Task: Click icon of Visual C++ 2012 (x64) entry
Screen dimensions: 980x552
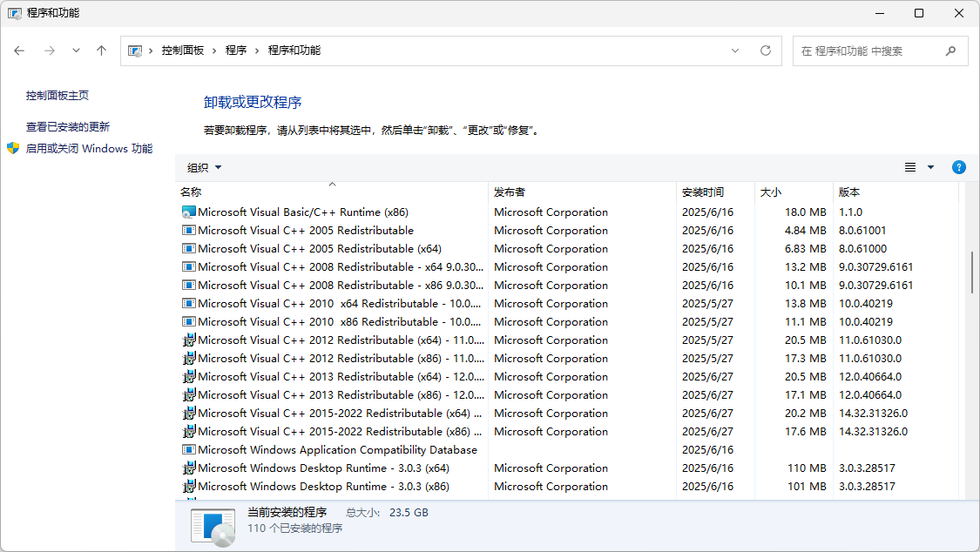Action: tap(189, 340)
